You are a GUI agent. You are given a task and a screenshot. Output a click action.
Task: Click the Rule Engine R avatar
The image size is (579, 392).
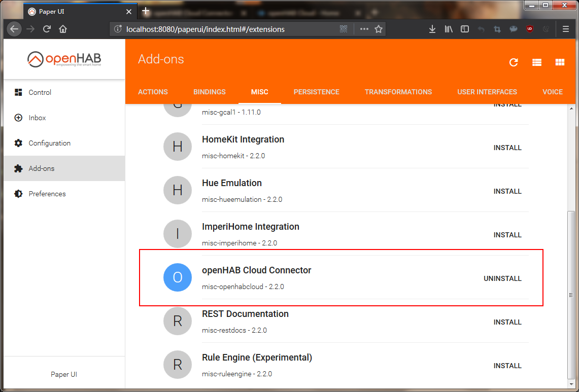(x=178, y=364)
